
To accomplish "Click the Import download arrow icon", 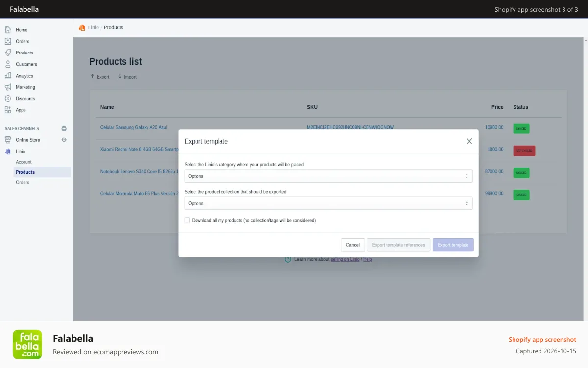I will point(120,77).
